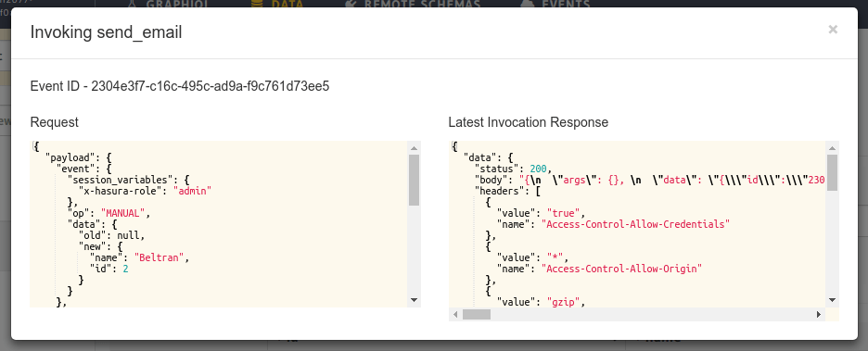Click the Response pane vertical scrollbar thumb
Screen dimensions: 868x351
tap(832, 172)
